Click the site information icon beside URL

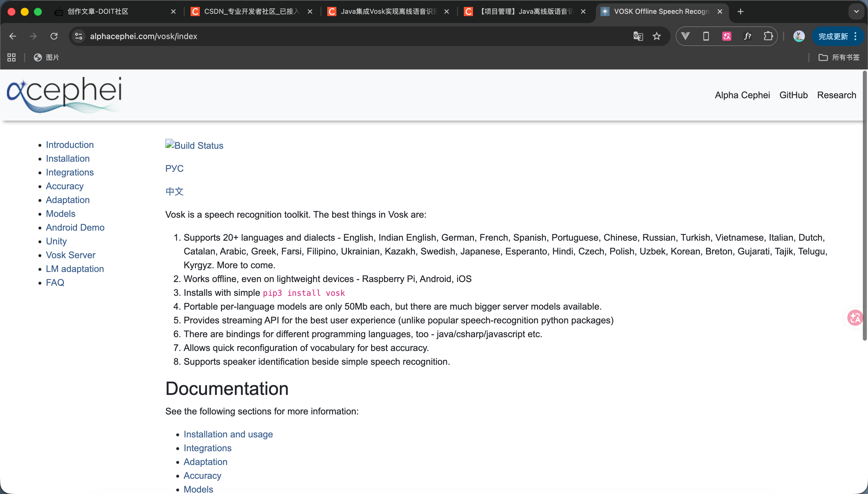(79, 36)
